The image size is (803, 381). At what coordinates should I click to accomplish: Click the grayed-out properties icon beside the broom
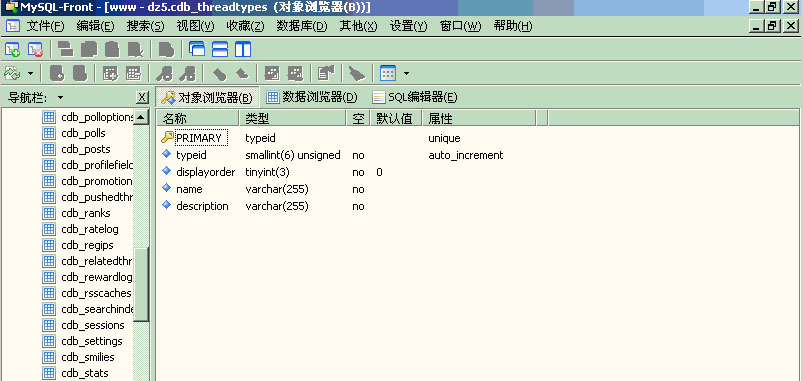(326, 74)
